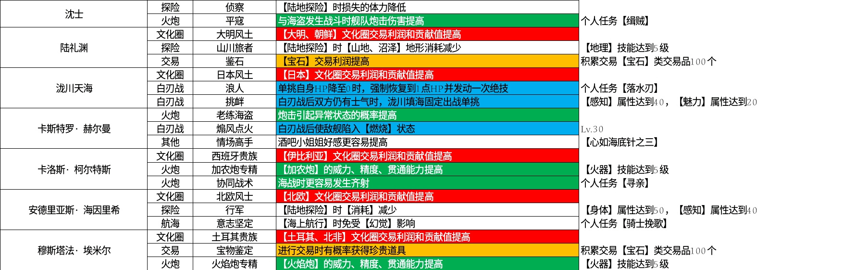The image size is (868, 270).
Task: Click the skill name 加农炮专精
Action: [235, 169]
